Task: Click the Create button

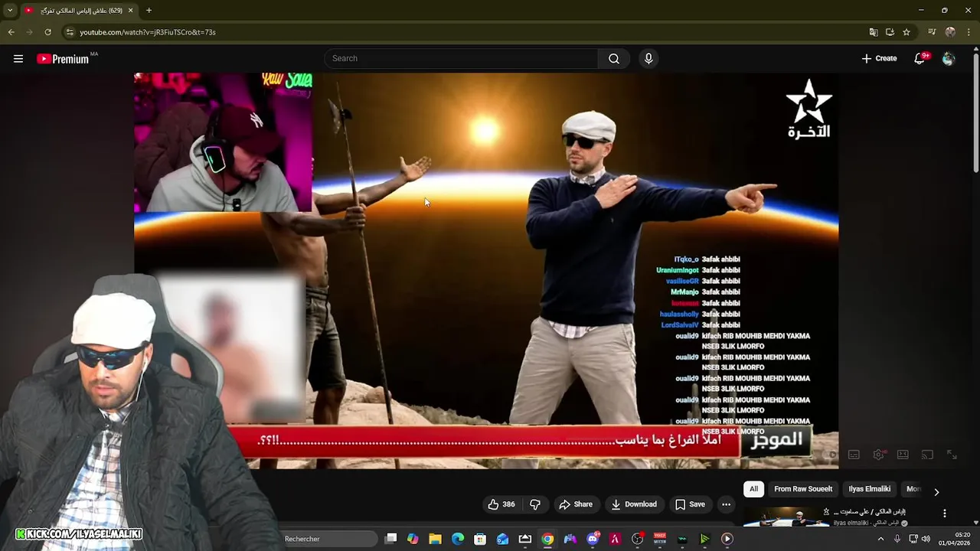Action: pos(879,58)
